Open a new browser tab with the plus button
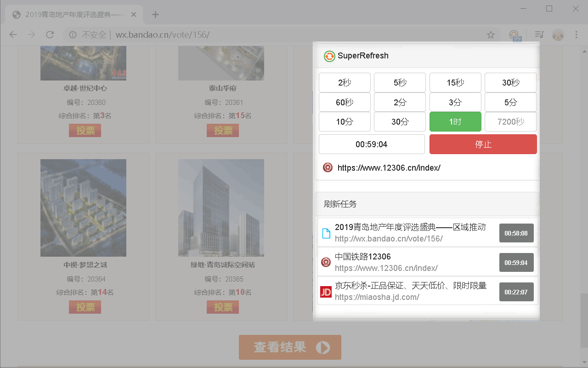The image size is (588, 368). click(x=155, y=14)
